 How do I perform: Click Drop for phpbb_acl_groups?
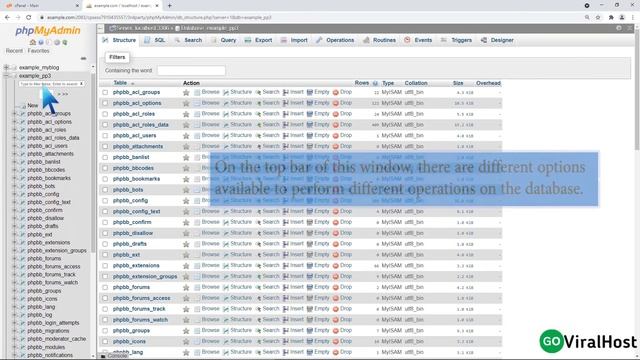coord(342,92)
